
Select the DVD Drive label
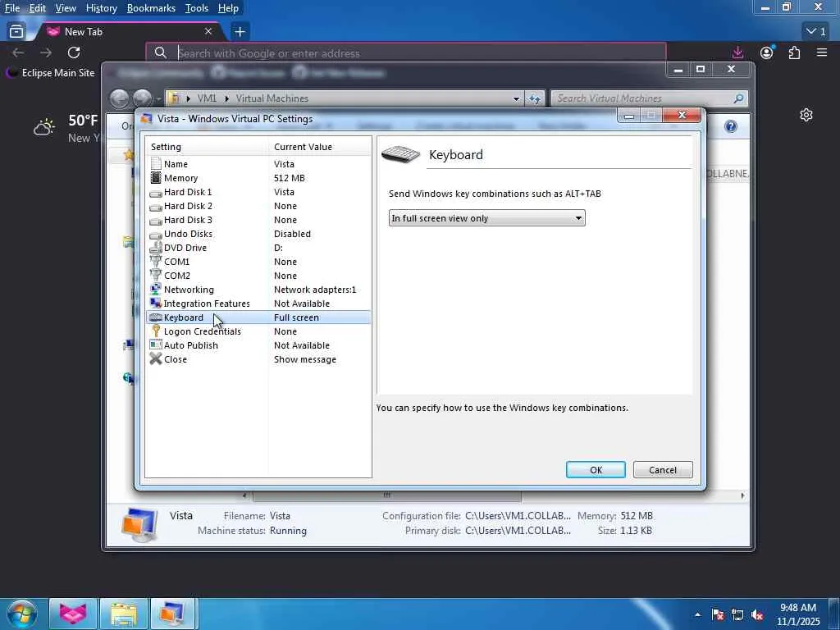click(x=185, y=248)
